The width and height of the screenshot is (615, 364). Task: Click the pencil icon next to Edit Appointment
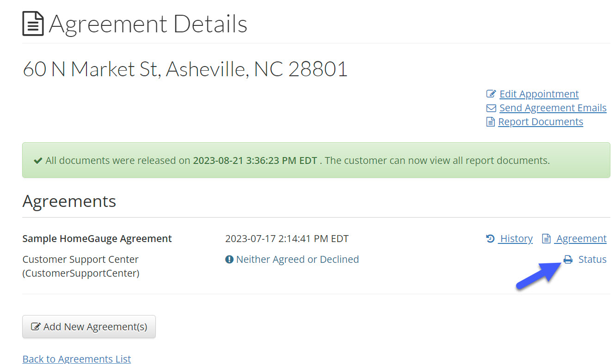point(491,94)
